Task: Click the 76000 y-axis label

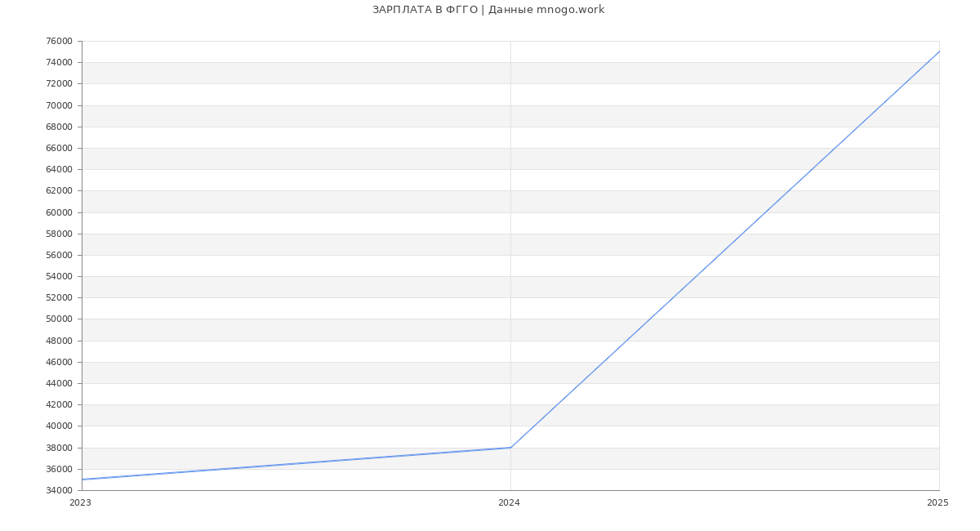Action: (59, 42)
